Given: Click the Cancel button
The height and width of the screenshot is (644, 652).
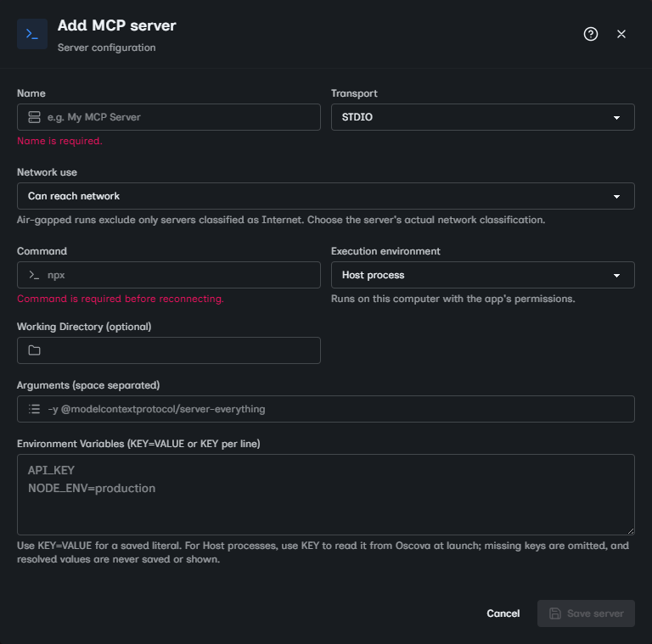Looking at the screenshot, I should click(503, 613).
